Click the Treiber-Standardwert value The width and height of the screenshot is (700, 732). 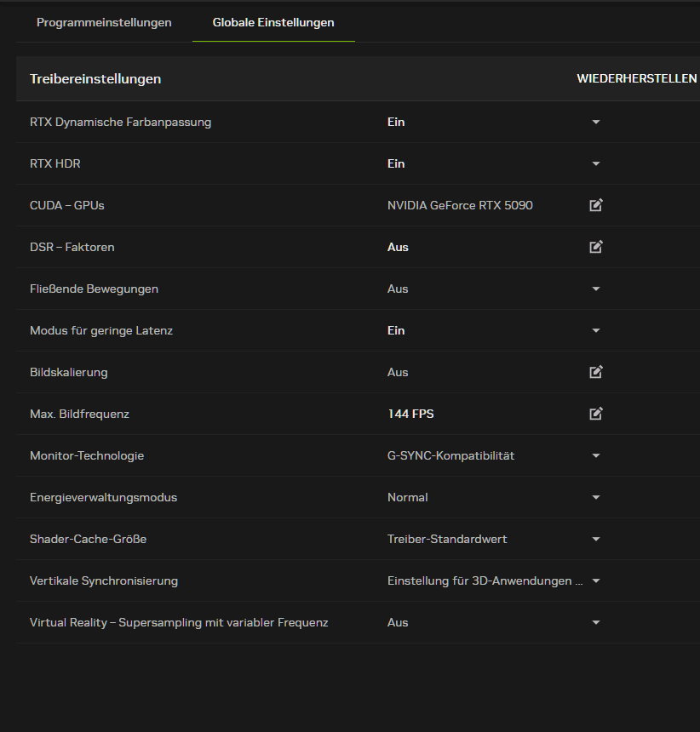(x=447, y=539)
